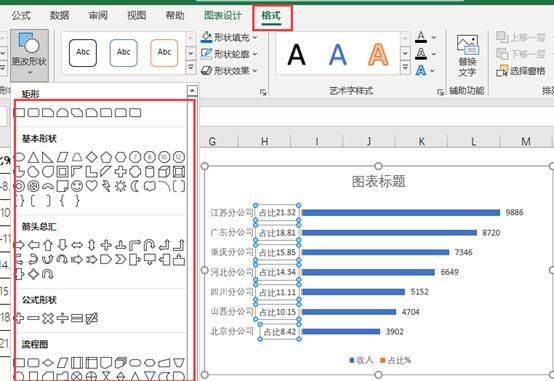Open the 更改形状 (Change Shape) button
Image resolution: width=554 pixels, height=381 pixels.
coord(29,55)
